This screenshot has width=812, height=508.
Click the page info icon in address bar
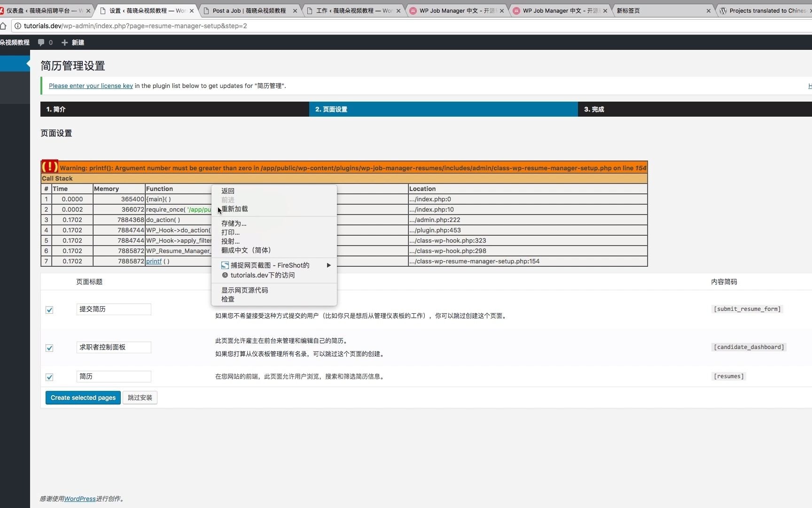point(17,26)
